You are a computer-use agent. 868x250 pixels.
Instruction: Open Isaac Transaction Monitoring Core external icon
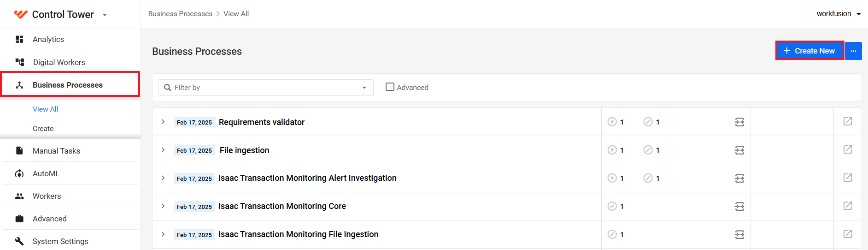click(847, 206)
